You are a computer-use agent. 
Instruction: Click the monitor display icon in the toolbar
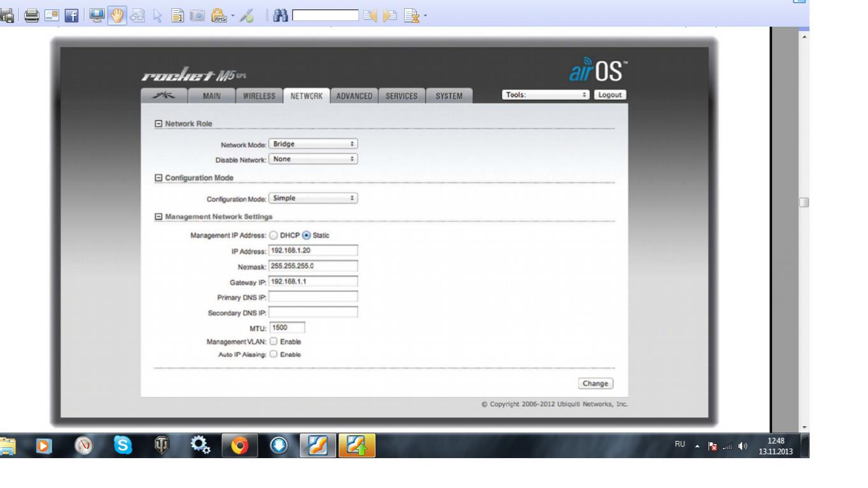[x=99, y=15]
